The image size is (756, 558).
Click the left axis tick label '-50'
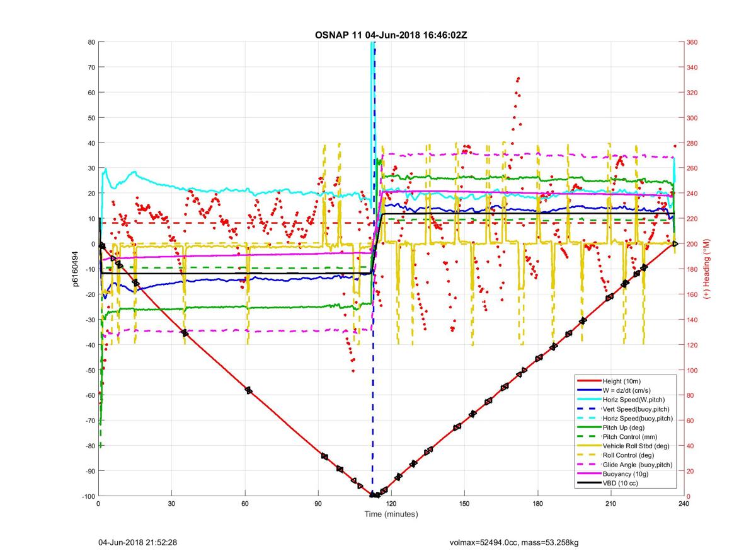tap(89, 370)
